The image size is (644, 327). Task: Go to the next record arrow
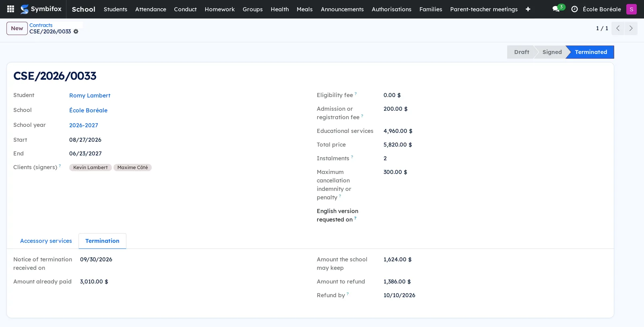point(631,28)
